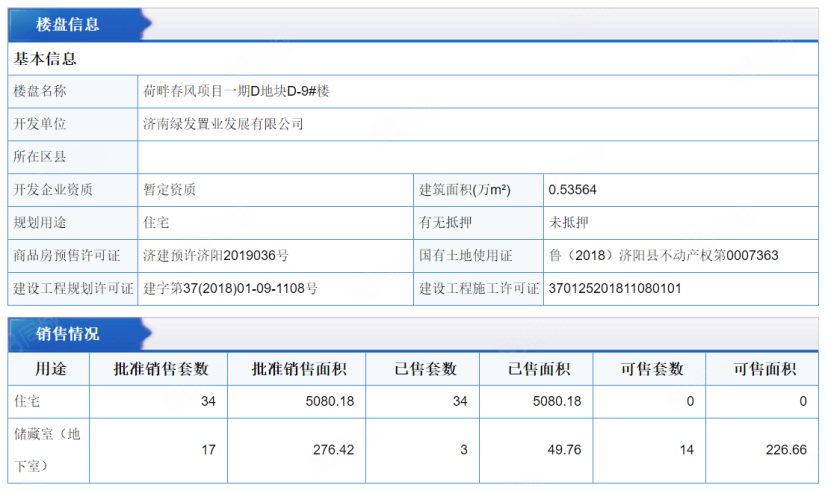This screenshot has height=491, width=825.
Task: Select the 住宅 row label in sales table
Action: (27, 401)
